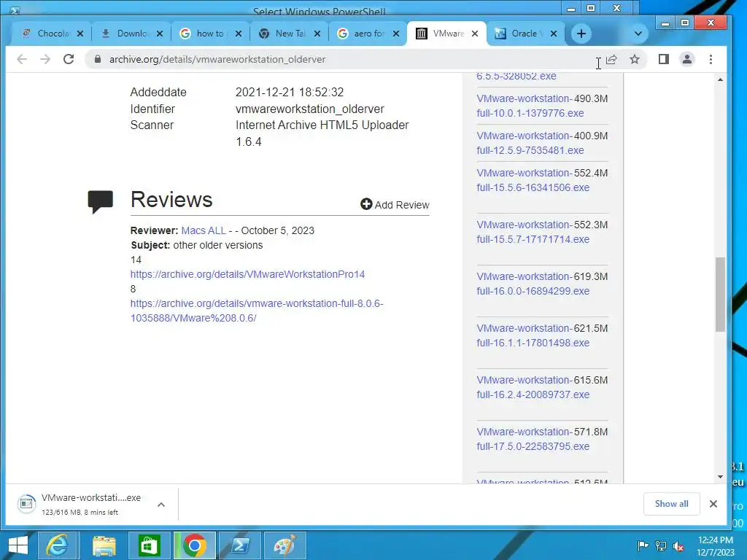Close the Oracle tab
The image size is (747, 560).
pos(554,34)
